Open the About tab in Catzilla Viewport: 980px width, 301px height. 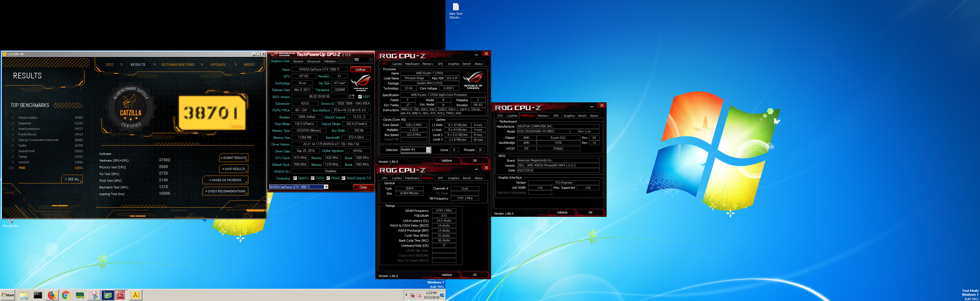pos(249,65)
